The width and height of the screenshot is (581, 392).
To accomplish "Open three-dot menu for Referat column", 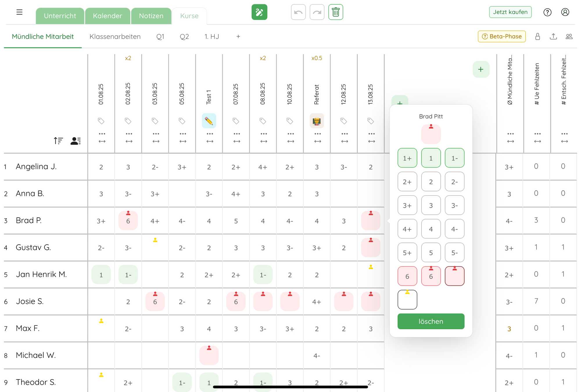I will click(318, 134).
